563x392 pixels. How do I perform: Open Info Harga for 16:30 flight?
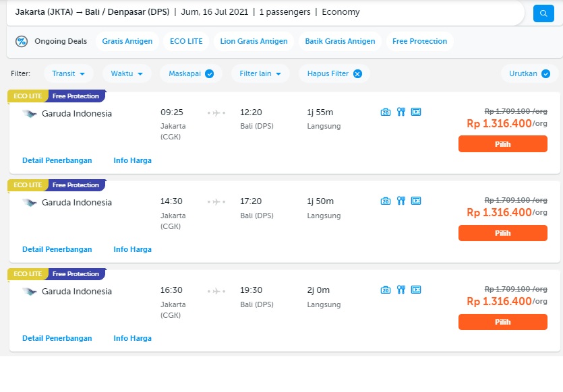point(133,338)
